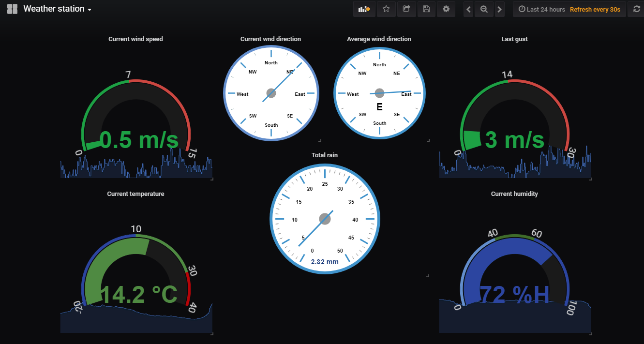Screen dimensions: 644x344
Task: Click the Average wind direction compass dial
Action: pos(379,93)
